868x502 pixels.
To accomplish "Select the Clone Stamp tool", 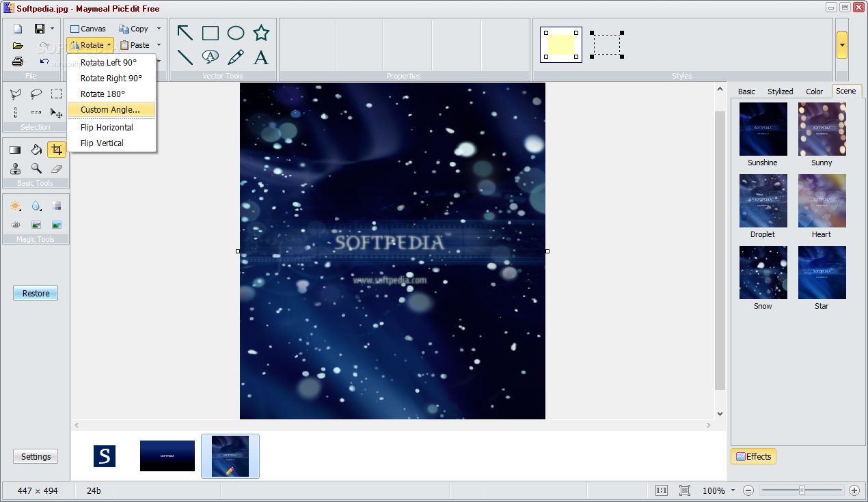I will click(16, 169).
